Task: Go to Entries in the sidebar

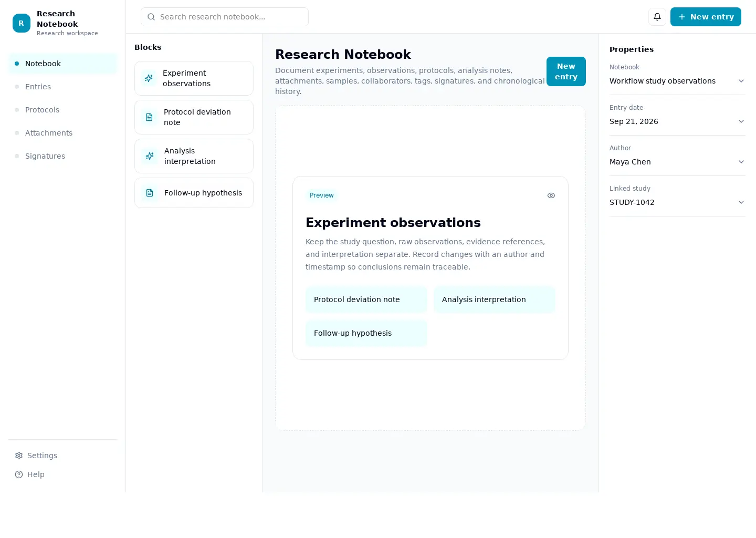Action: click(63, 87)
